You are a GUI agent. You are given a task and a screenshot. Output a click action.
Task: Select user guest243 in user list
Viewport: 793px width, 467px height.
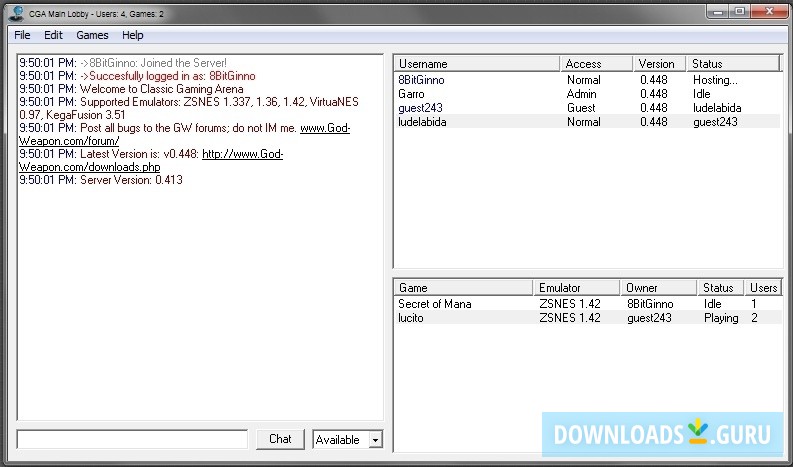click(x=420, y=108)
